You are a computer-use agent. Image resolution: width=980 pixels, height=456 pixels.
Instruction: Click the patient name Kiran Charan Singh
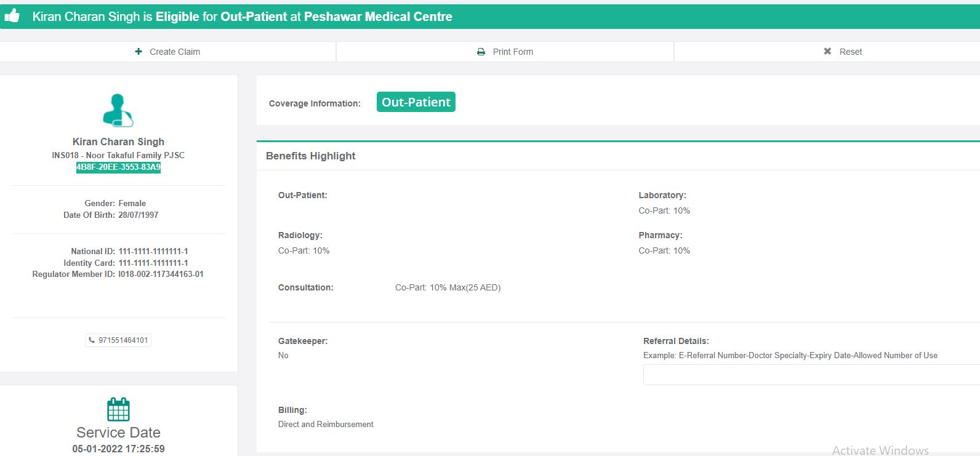click(x=118, y=142)
